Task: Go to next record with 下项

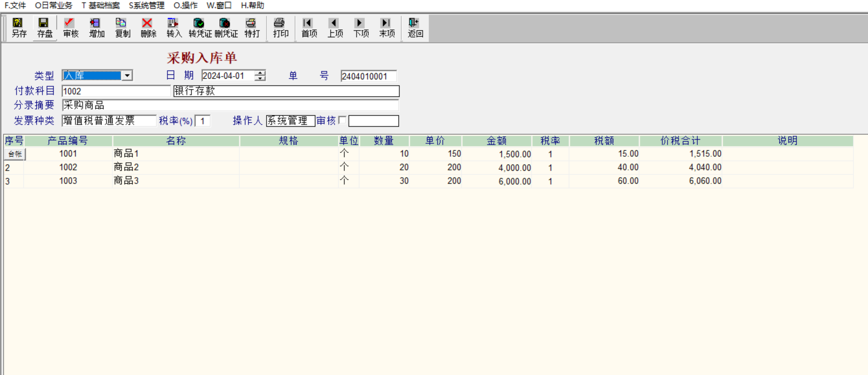Action: (x=361, y=28)
